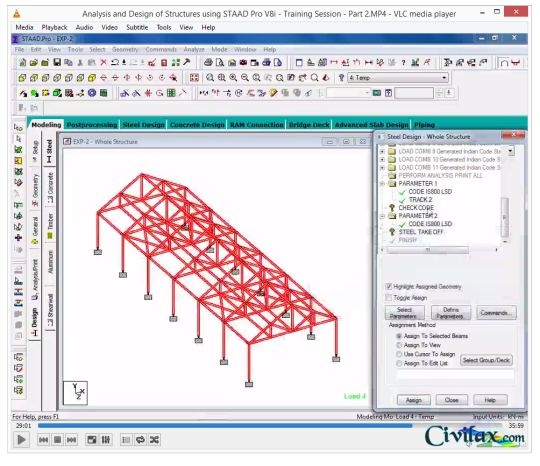Click VLC next media button
The image size is (540, 466).
[72, 440]
